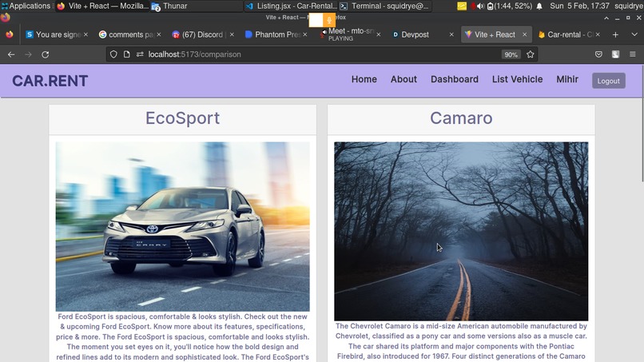644x362 pixels.
Task: Close the Discord tab
Action: [x=232, y=34]
